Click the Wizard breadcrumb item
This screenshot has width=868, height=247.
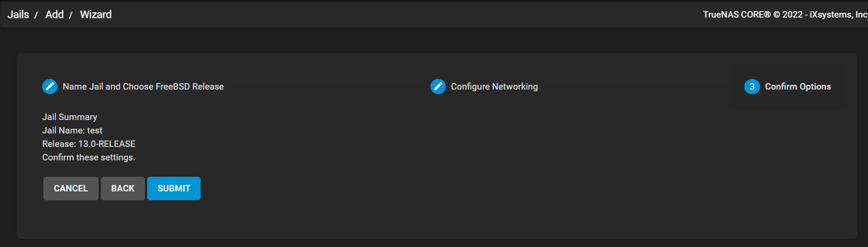(x=96, y=15)
